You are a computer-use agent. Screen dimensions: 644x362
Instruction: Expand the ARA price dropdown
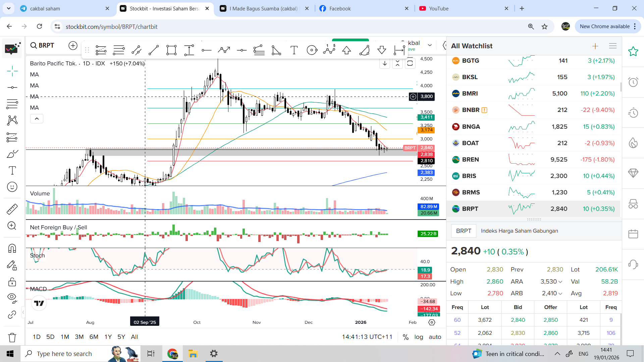click(x=560, y=282)
